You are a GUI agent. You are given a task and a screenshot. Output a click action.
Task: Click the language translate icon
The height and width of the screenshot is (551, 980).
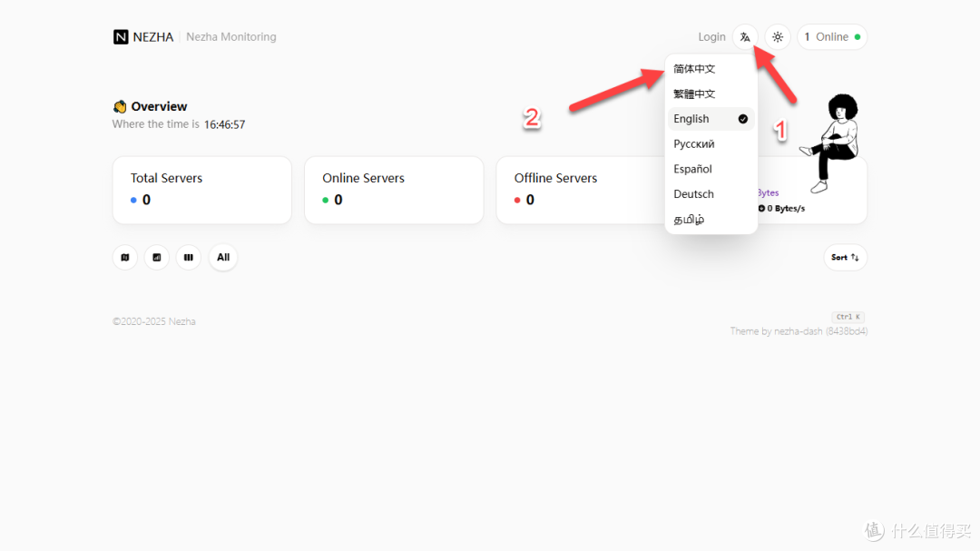click(745, 37)
